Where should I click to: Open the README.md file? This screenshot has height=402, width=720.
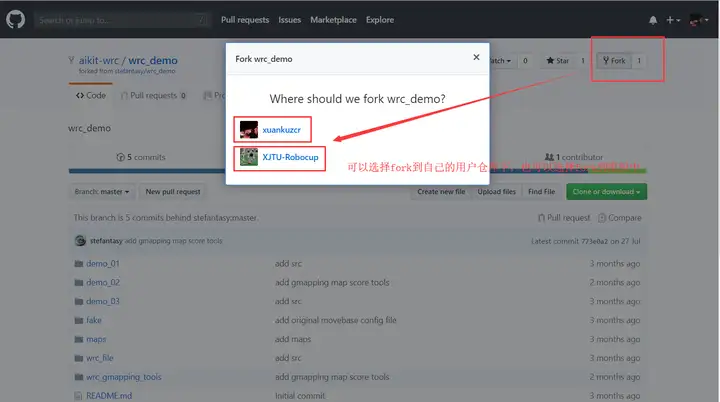(109, 396)
